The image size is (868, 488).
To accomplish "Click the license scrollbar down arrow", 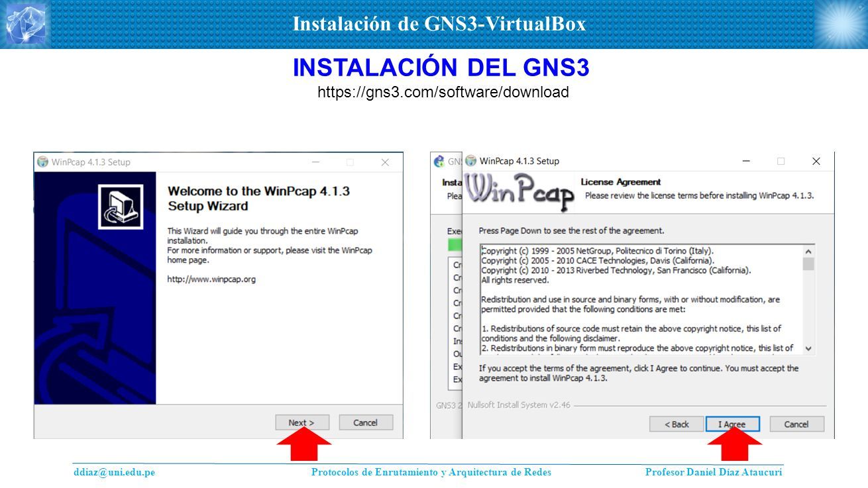I will point(808,348).
